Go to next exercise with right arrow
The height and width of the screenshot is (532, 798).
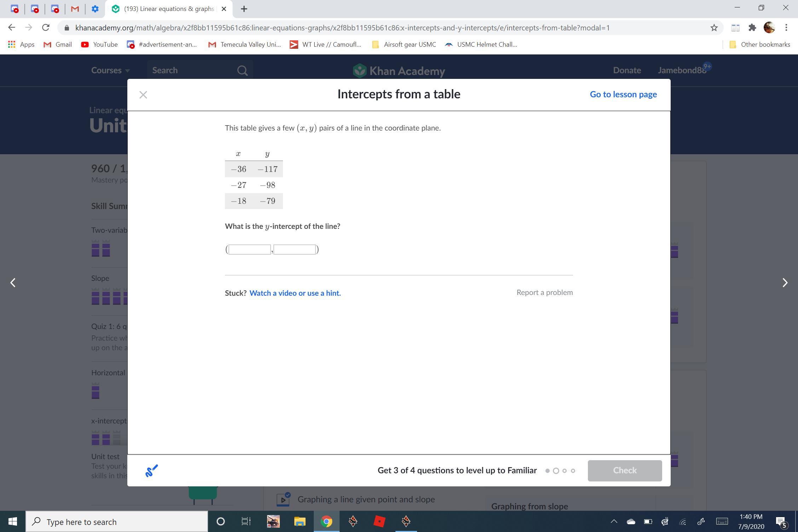point(785,283)
